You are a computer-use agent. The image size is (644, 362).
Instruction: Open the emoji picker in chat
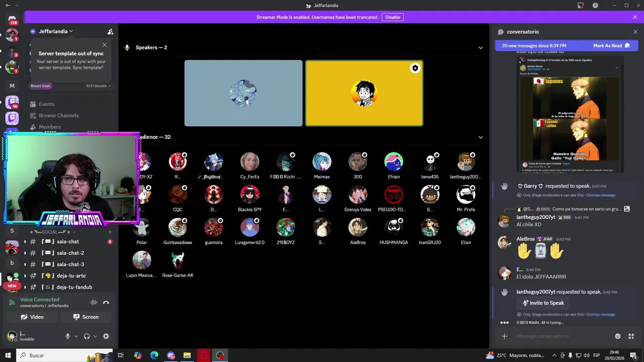tap(618, 336)
